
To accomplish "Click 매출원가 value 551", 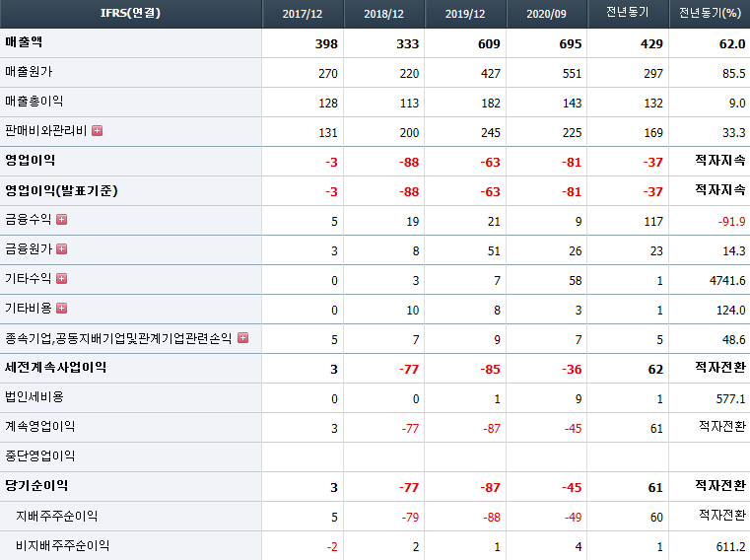I will [x=572, y=74].
